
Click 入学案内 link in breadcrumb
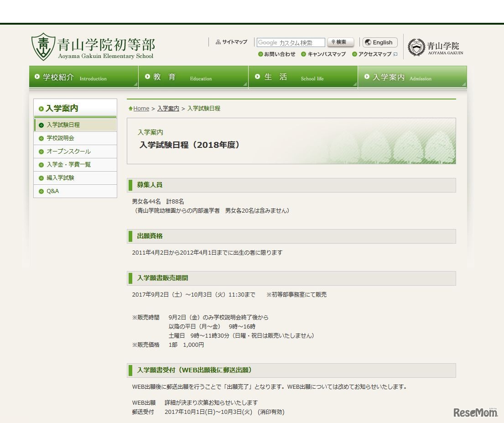[168, 109]
